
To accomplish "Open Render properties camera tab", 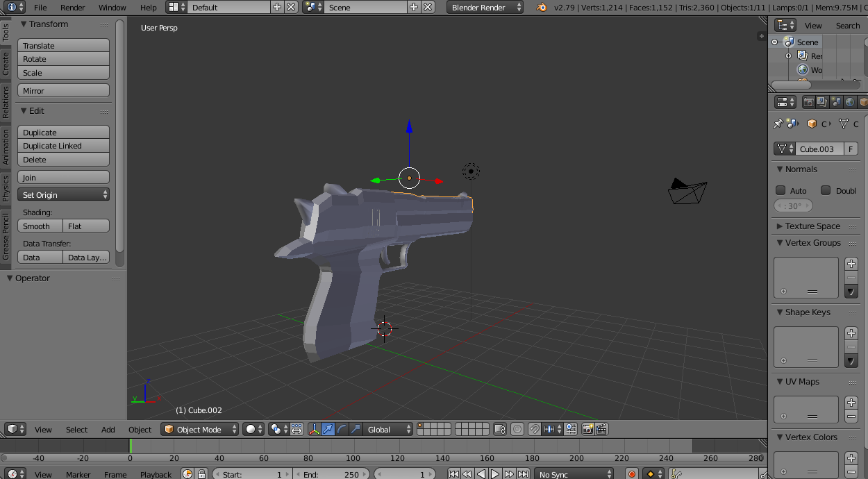I will click(x=808, y=102).
